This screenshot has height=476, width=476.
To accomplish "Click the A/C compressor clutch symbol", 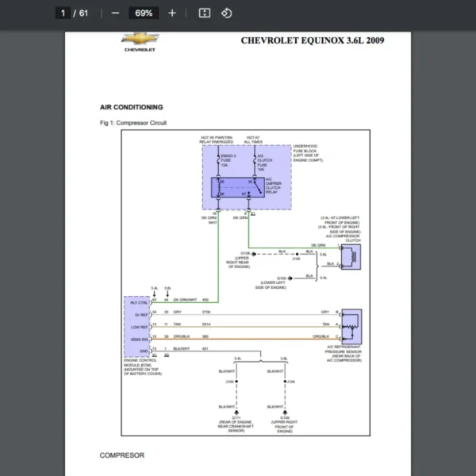I will pyautogui.click(x=350, y=255).
